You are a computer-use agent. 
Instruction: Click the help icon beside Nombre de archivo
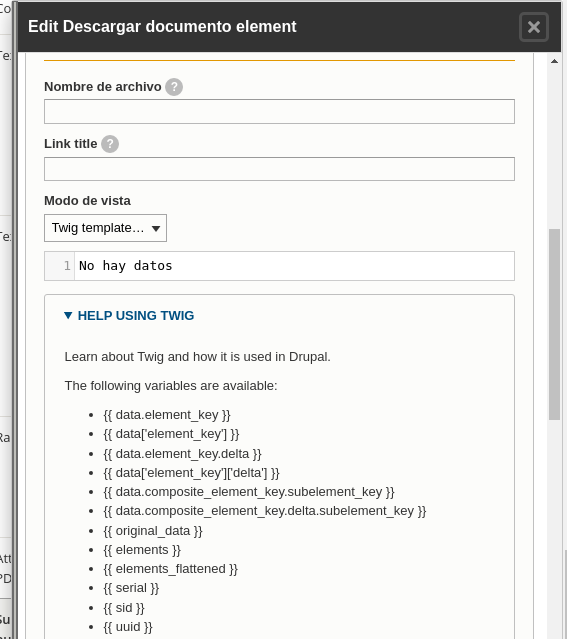[x=174, y=87]
